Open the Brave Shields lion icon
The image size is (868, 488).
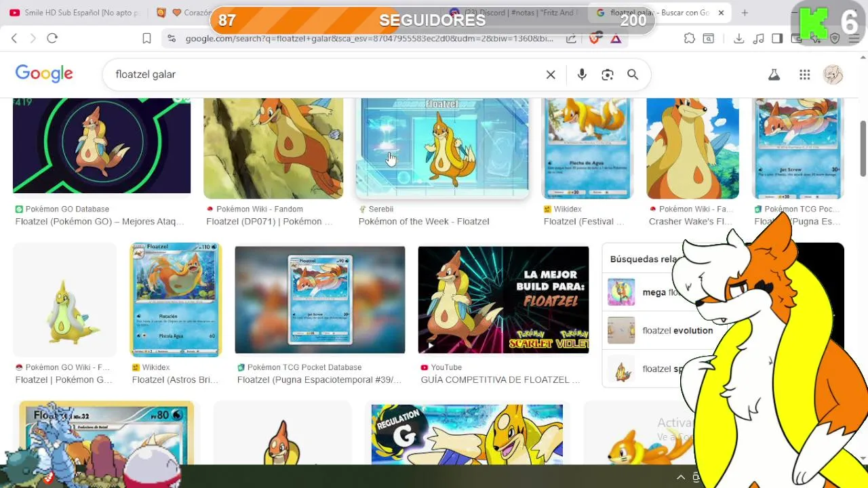595,39
